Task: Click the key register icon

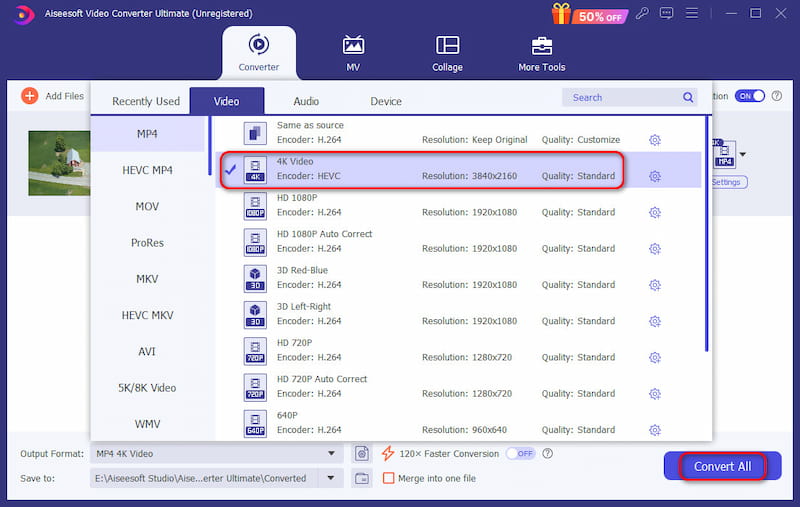Action: (642, 13)
